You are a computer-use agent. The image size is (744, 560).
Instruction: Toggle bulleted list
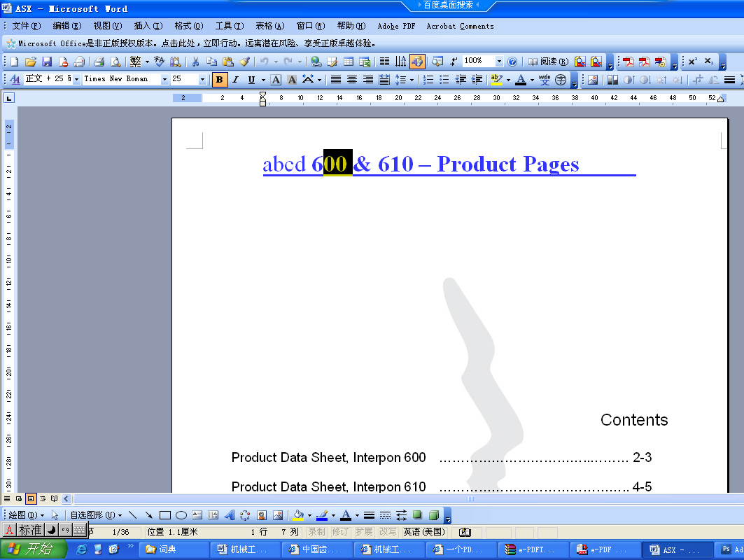pos(444,80)
